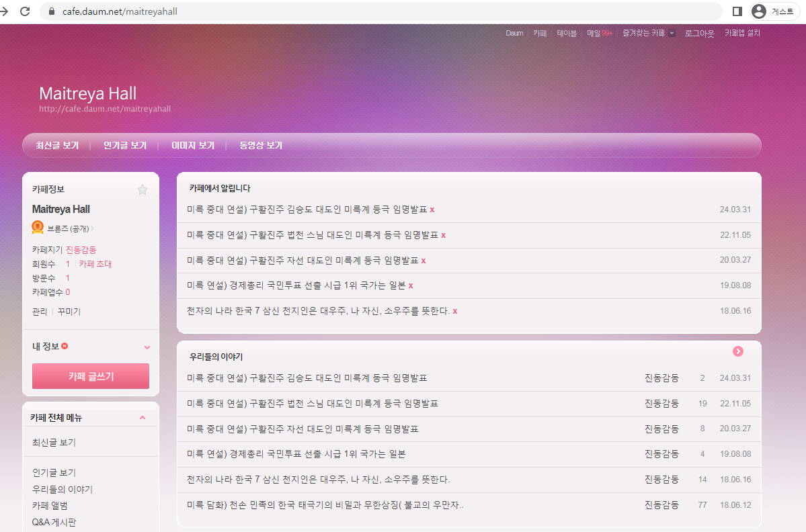Reload the page with the refresh icon
The height and width of the screenshot is (532, 806).
click(x=25, y=11)
